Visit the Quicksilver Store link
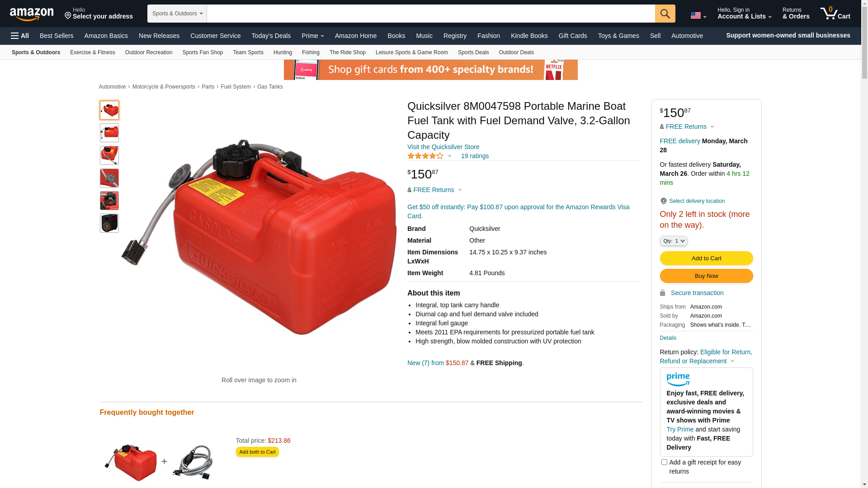 tap(443, 147)
